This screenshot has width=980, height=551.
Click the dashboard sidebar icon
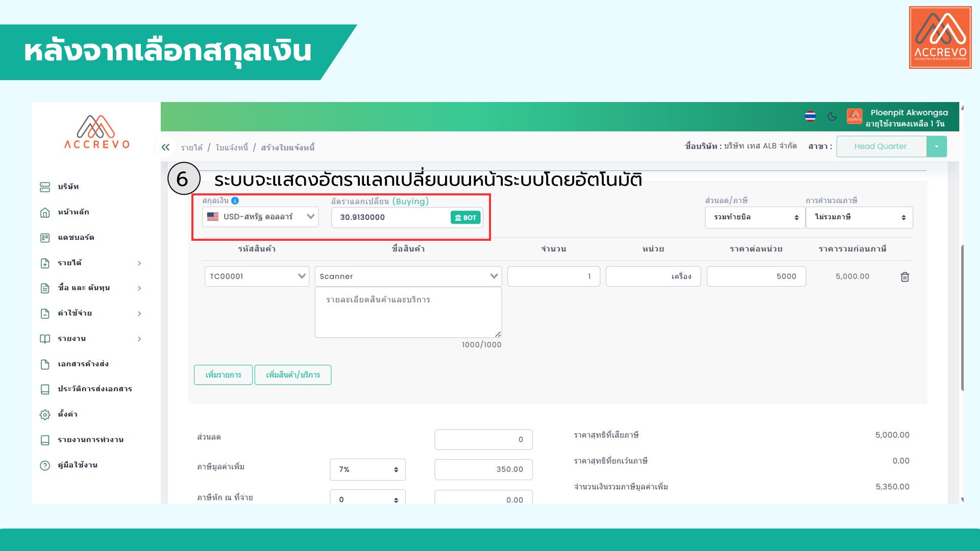click(x=45, y=238)
